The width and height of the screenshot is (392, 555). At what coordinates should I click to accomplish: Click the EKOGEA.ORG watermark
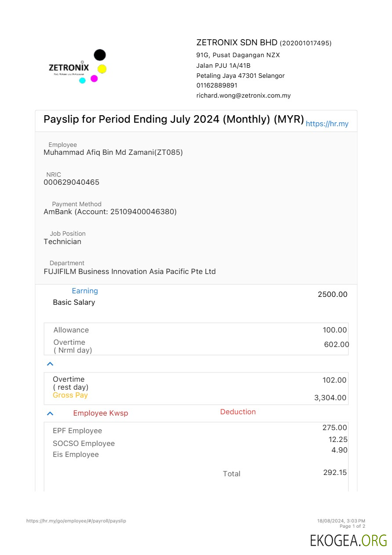pos(348,540)
